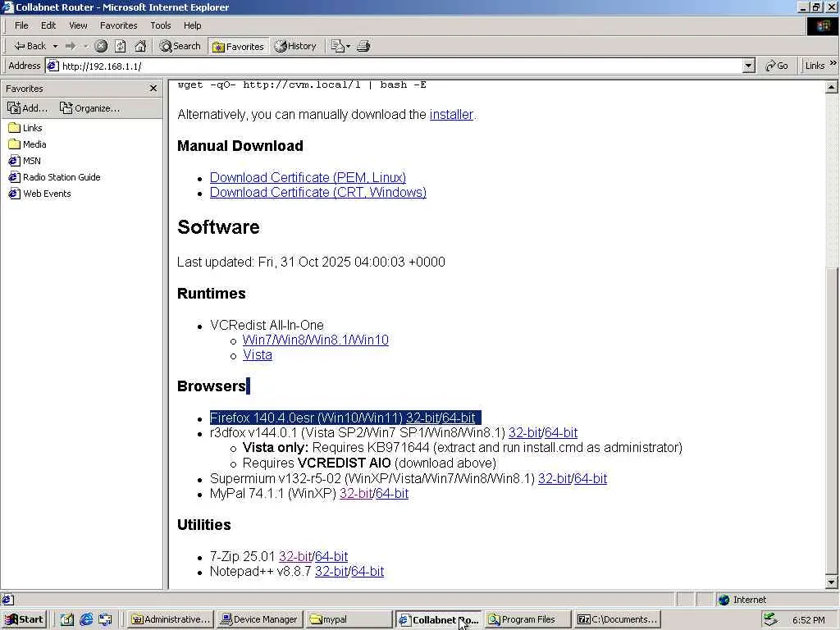Expand the Back button history dropdown arrow
Image resolution: width=840 pixels, height=630 pixels.
55,47
